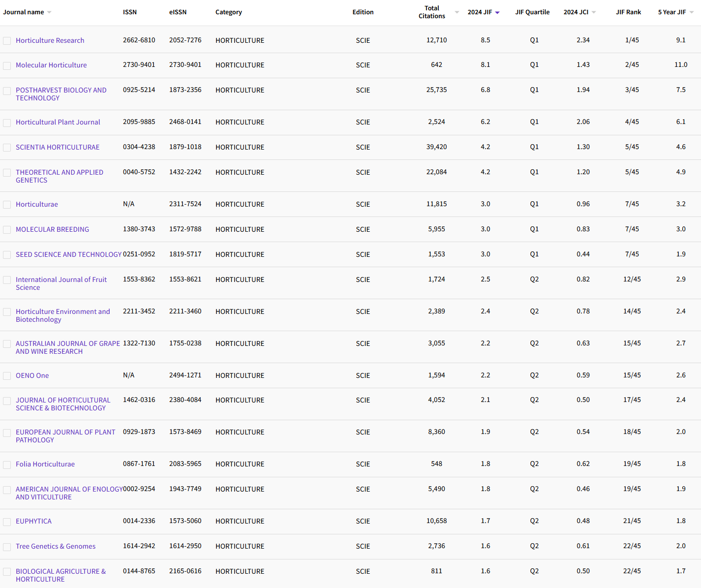
Task: Click ISSN value 0014-2336
Action: [139, 521]
